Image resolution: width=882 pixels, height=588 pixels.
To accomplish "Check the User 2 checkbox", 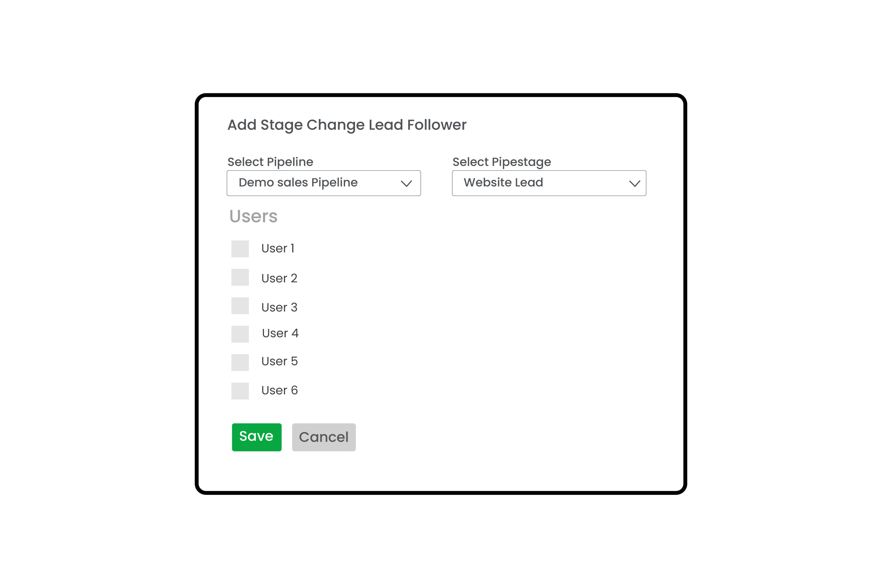I will [x=240, y=277].
